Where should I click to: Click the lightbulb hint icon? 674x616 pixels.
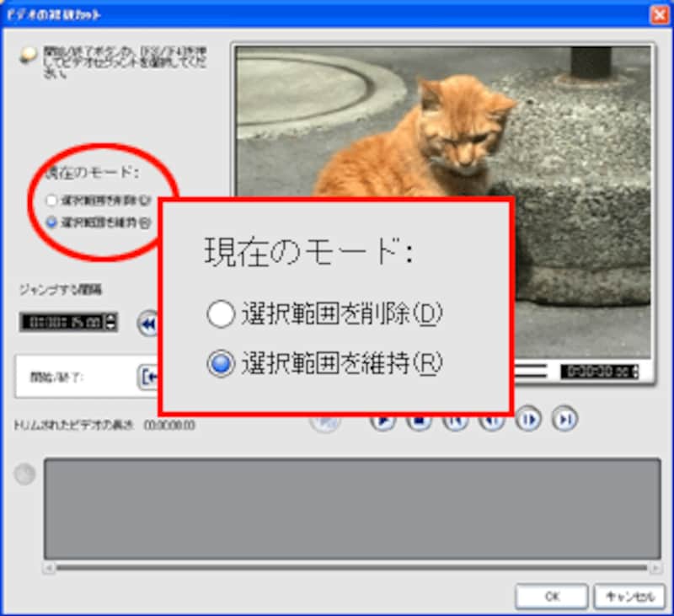[29, 55]
